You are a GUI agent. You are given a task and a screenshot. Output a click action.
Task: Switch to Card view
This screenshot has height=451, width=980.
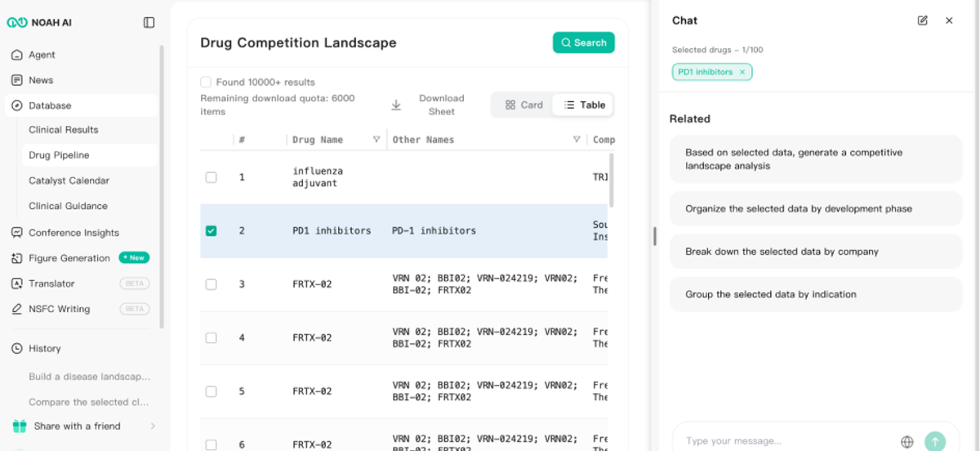pos(523,105)
